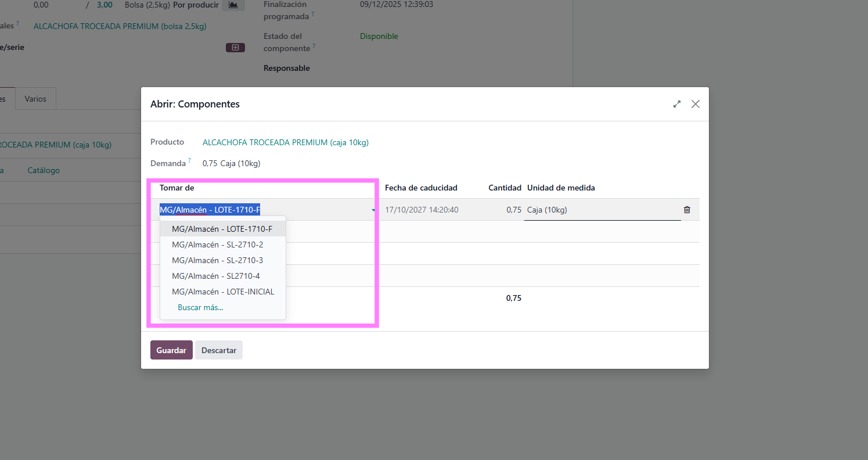Open the product link ALCACHOFA TROCEADA (caja 10kg)

click(x=285, y=142)
